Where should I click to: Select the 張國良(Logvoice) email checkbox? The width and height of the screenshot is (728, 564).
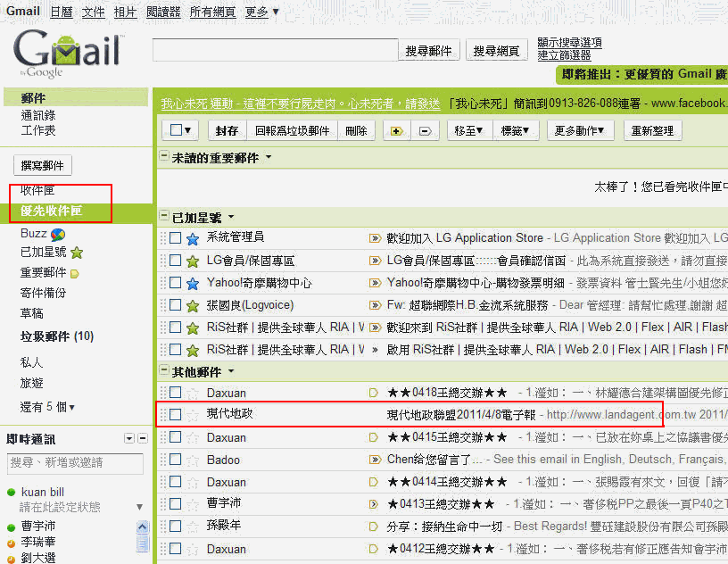click(x=176, y=305)
